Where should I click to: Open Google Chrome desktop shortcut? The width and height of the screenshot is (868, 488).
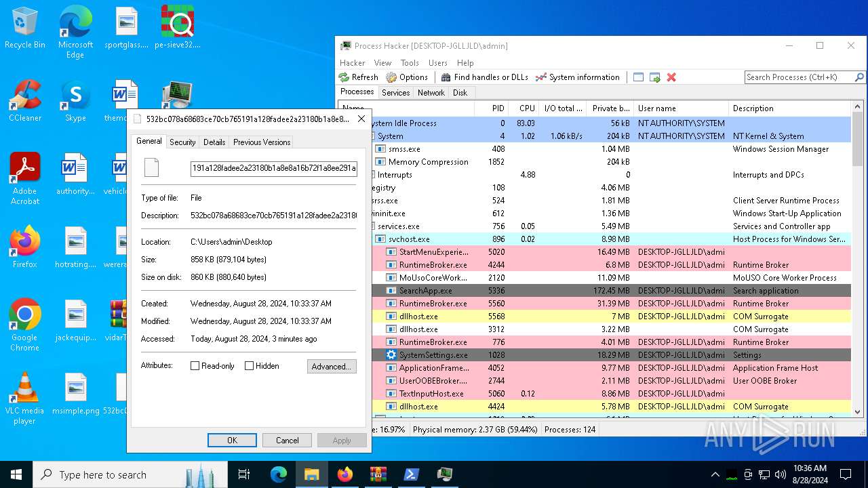click(x=25, y=325)
